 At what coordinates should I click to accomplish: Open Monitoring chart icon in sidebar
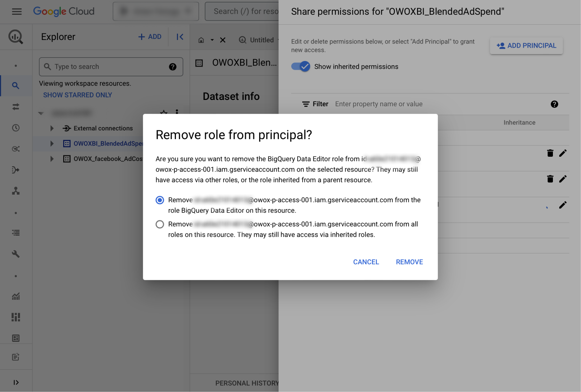click(x=16, y=296)
